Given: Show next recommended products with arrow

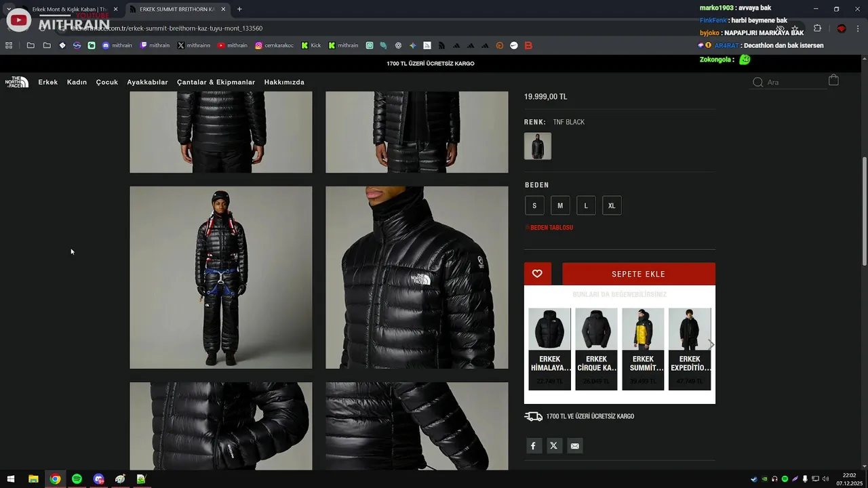Looking at the screenshot, I should (711, 344).
